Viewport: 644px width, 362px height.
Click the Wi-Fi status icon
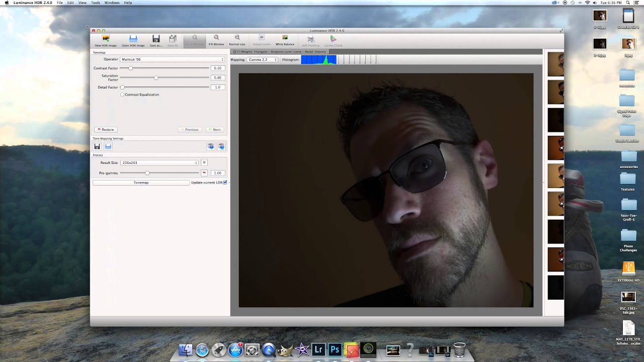click(588, 3)
